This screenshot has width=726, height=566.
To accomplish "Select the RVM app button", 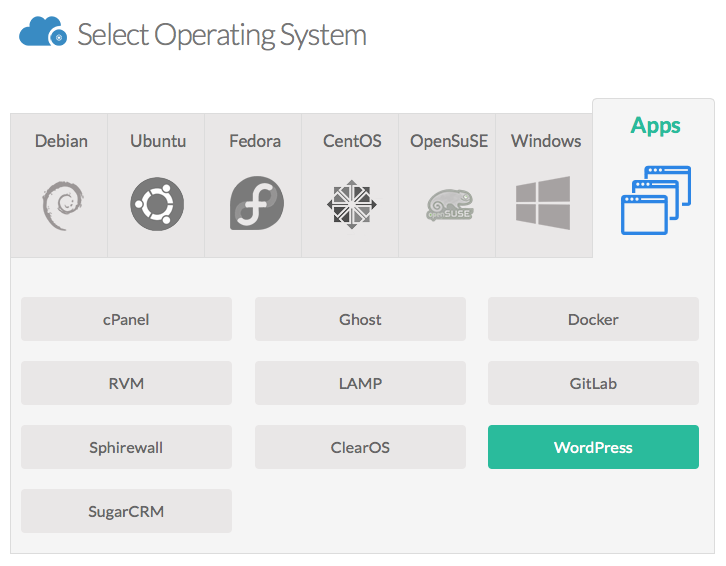I will tap(126, 383).
